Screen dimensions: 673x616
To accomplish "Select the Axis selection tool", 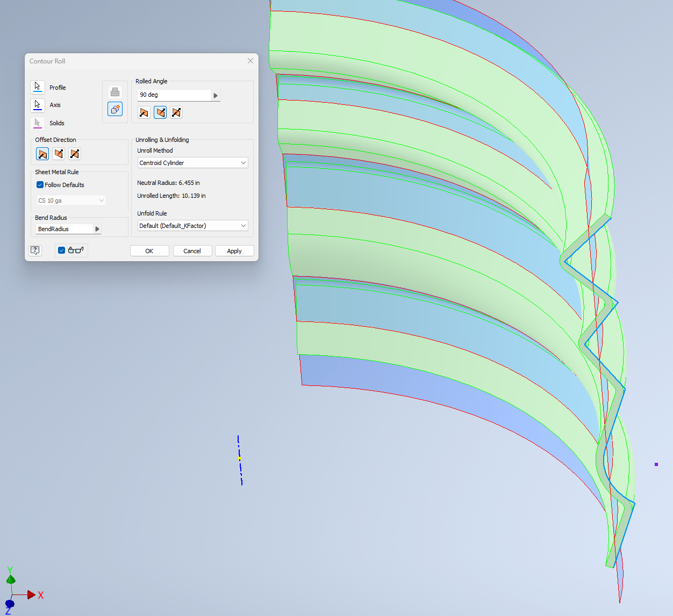I will (x=38, y=105).
